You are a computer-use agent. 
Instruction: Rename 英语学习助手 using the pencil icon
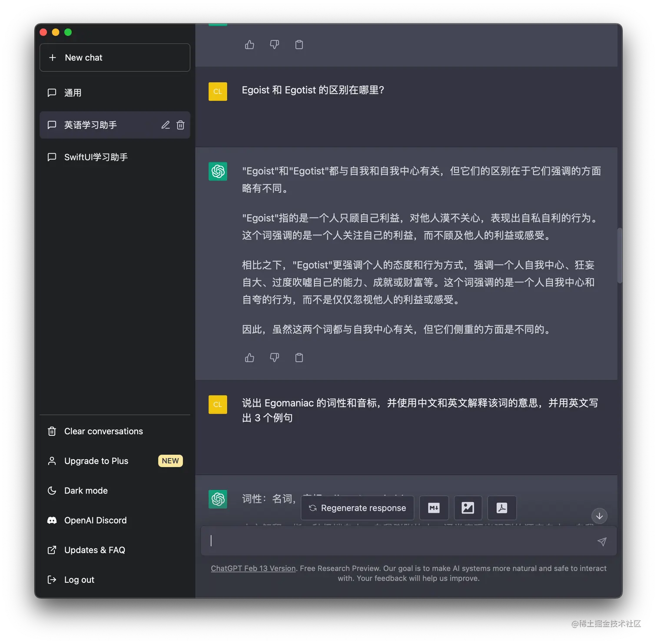pos(166,125)
